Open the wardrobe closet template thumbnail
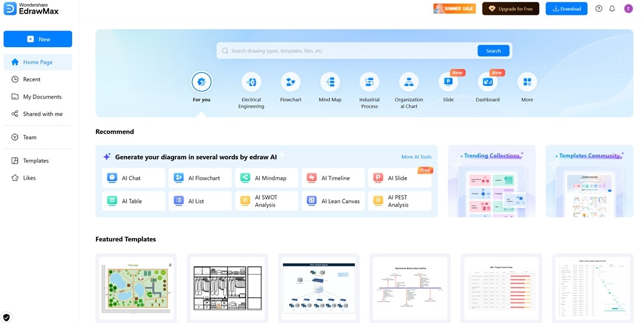Image resolution: width=644 pixels, height=323 pixels. (x=228, y=288)
